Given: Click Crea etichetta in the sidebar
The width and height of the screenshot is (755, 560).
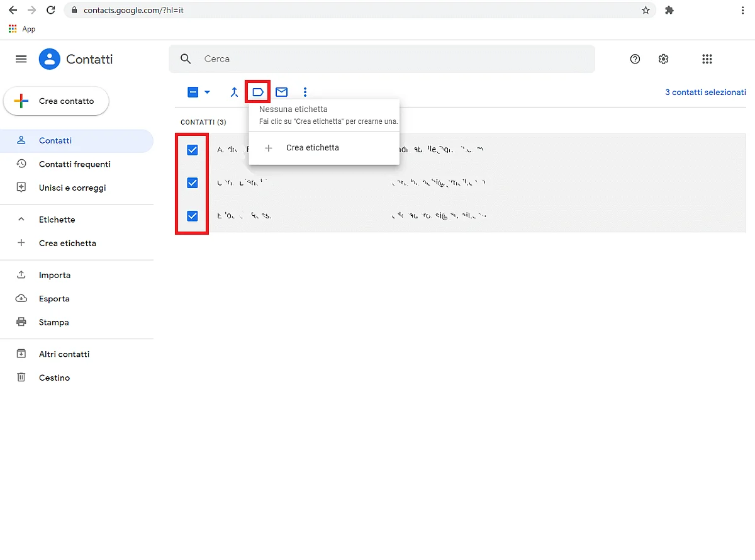Looking at the screenshot, I should pos(77,243).
